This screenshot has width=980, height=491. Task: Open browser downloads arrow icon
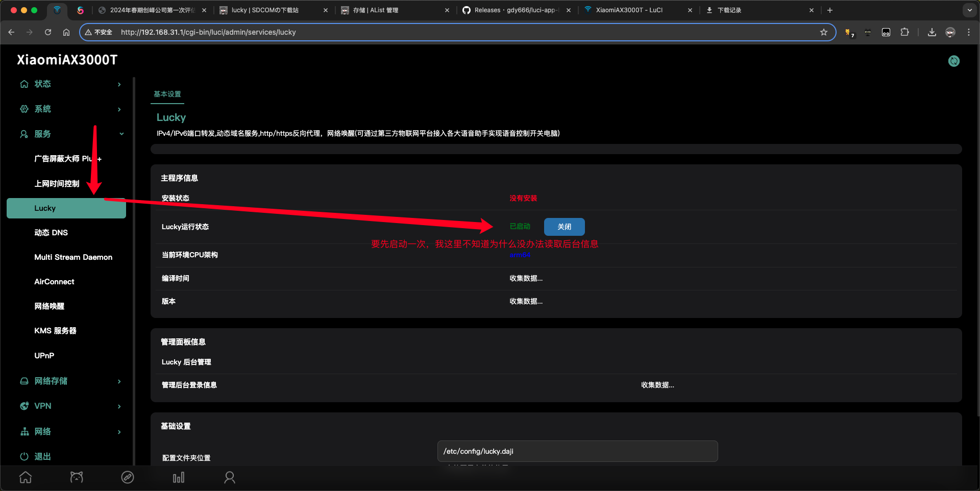(x=932, y=32)
